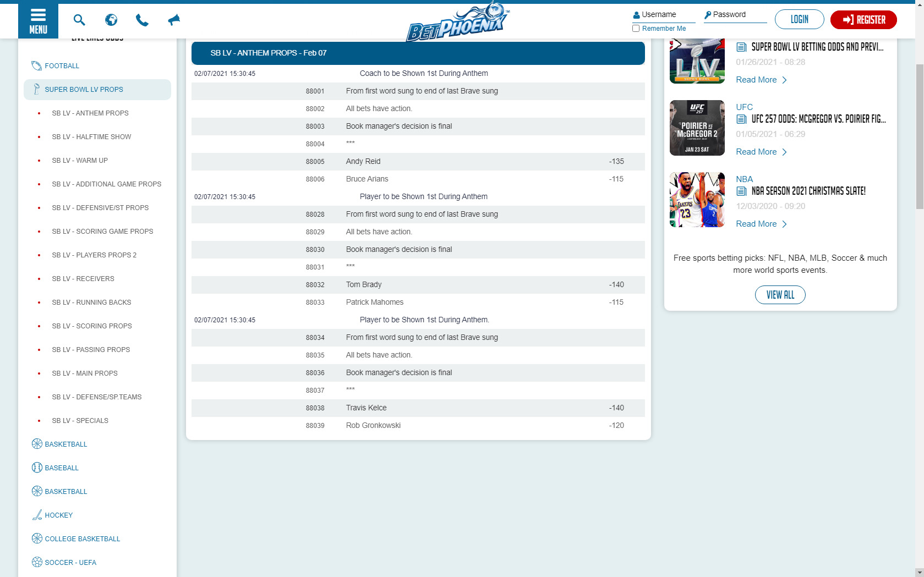Open the UFC category link
The image size is (924, 577).
tap(744, 107)
